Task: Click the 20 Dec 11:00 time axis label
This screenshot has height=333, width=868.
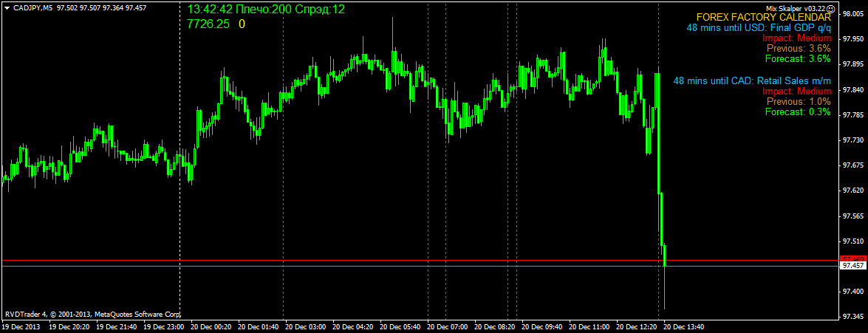Action: [x=590, y=328]
